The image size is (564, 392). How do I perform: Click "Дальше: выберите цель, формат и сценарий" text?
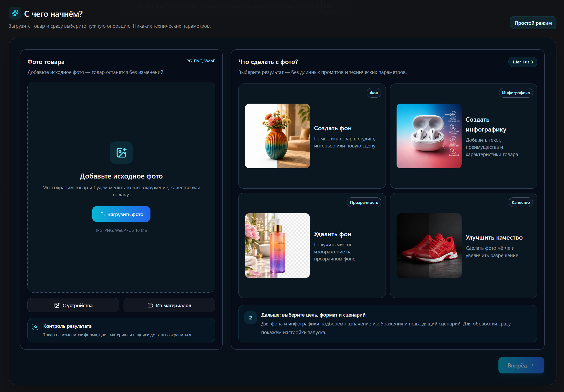pyautogui.click(x=313, y=315)
